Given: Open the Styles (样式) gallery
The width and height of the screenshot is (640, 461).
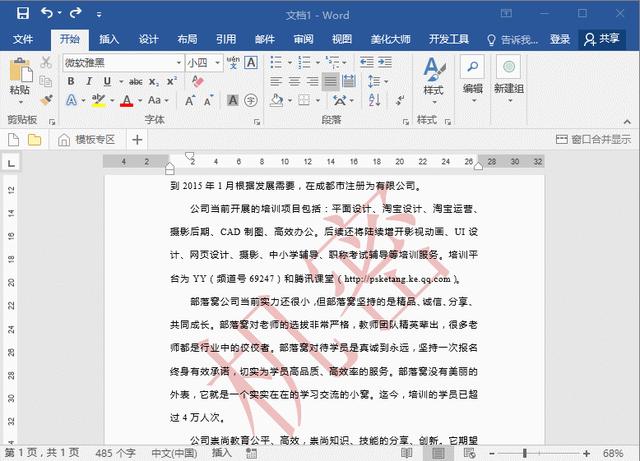Looking at the screenshot, I should (x=433, y=75).
